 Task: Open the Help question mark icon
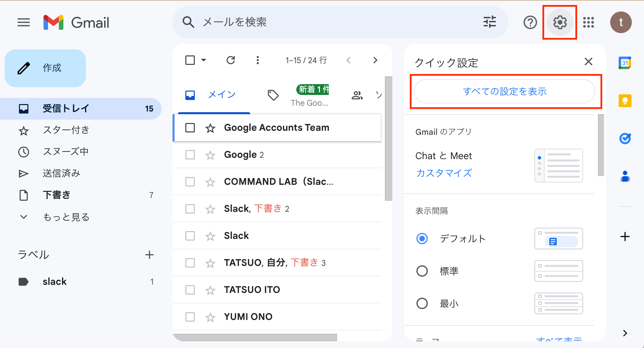[530, 23]
